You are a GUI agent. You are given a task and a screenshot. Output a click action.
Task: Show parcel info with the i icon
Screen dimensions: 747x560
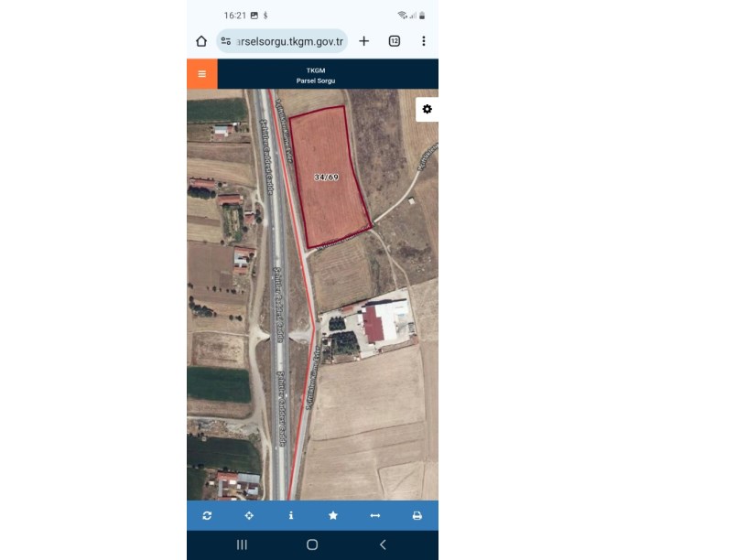(291, 516)
